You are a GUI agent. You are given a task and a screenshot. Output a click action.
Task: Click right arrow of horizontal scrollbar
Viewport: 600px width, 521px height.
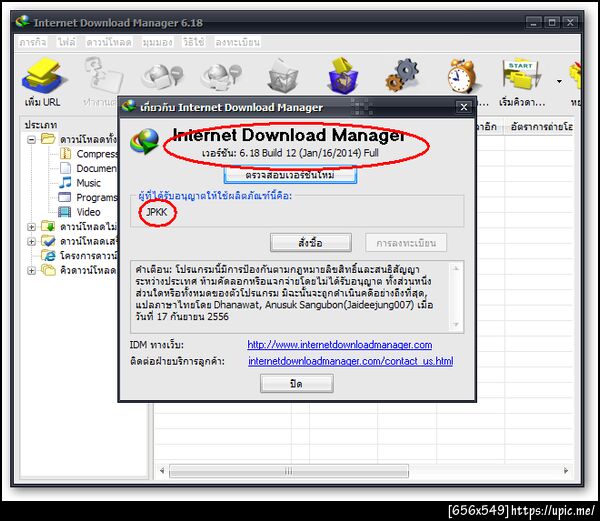[566, 471]
